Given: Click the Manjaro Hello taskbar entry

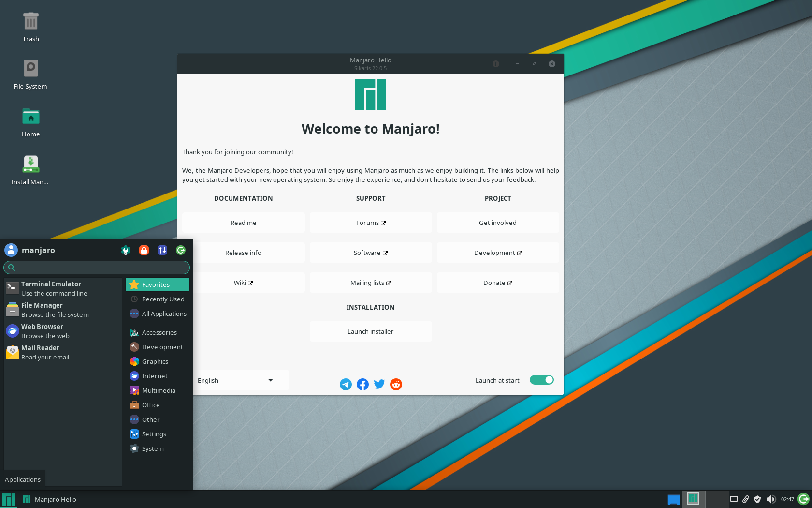Looking at the screenshot, I should tap(50, 499).
